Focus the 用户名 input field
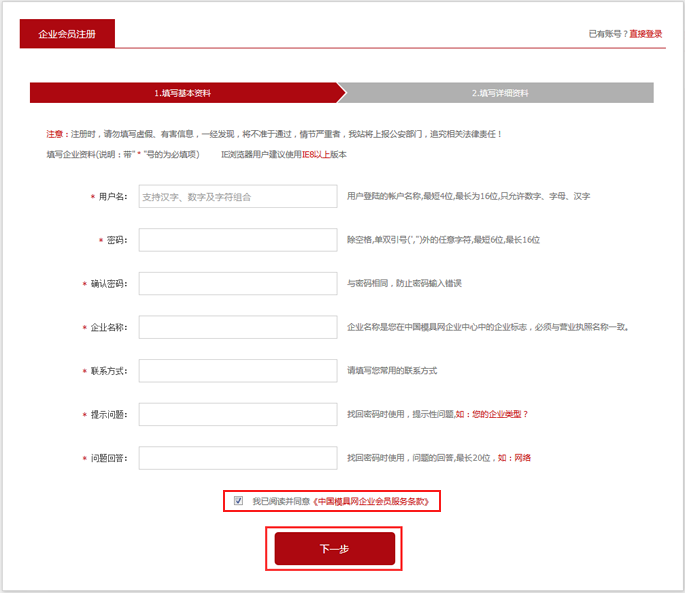685x593 pixels. pos(238,197)
